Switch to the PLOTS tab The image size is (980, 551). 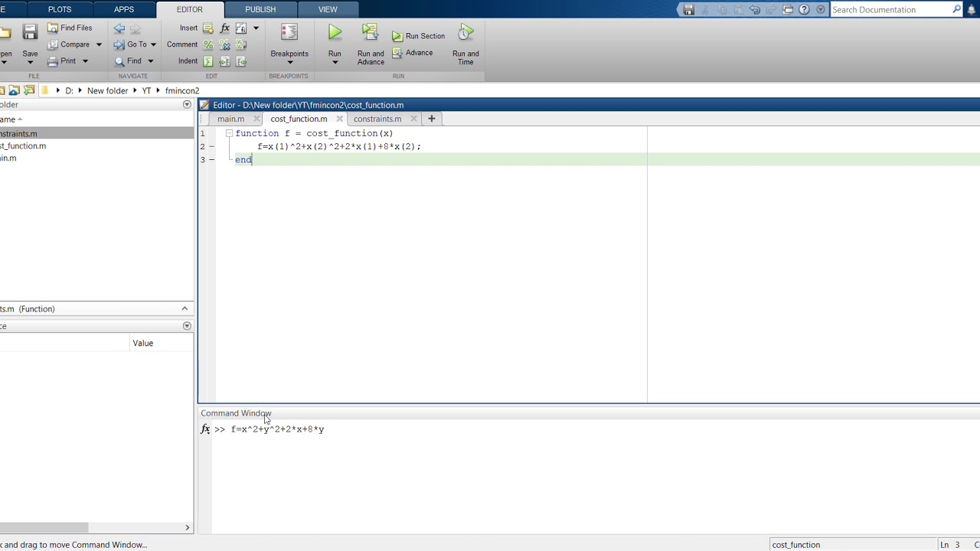(x=59, y=9)
